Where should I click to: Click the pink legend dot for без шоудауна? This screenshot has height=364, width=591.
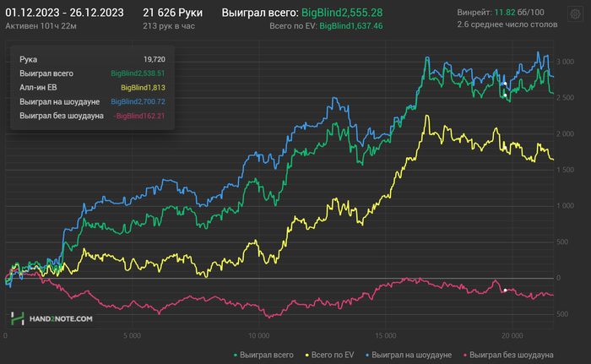(x=465, y=356)
